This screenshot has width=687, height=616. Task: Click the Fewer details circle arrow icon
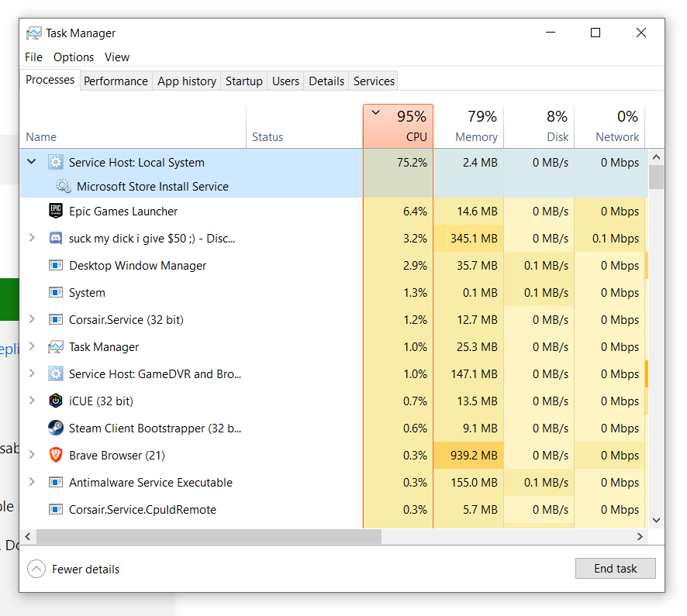point(36,570)
